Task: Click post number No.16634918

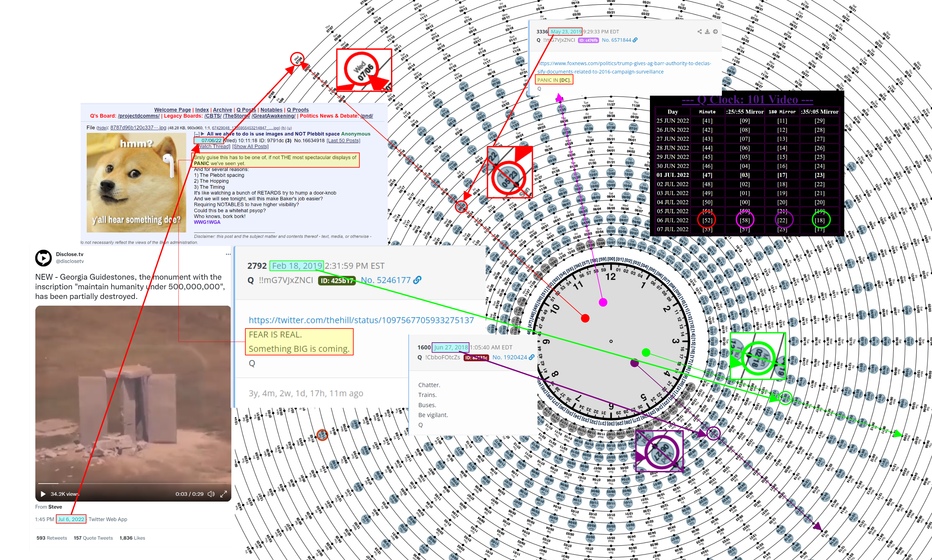Action: (x=309, y=140)
